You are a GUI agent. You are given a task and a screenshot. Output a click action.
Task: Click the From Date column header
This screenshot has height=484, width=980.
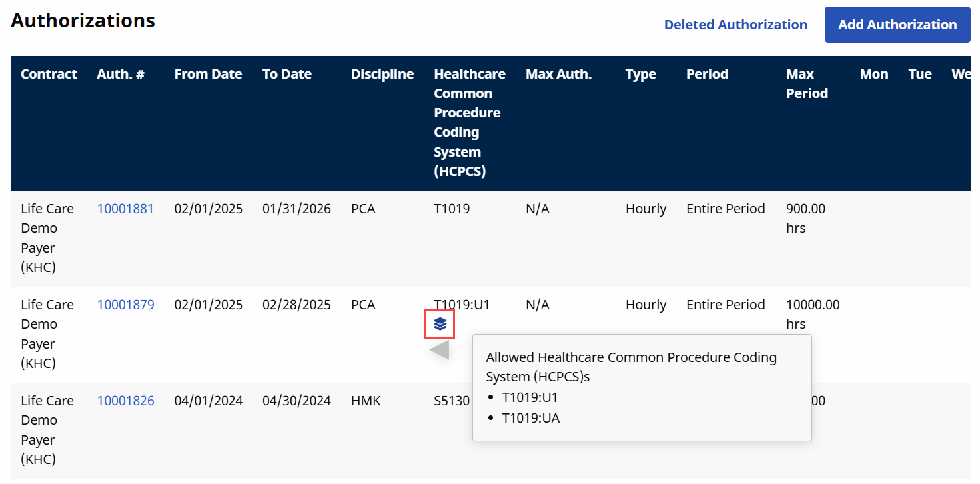[208, 74]
